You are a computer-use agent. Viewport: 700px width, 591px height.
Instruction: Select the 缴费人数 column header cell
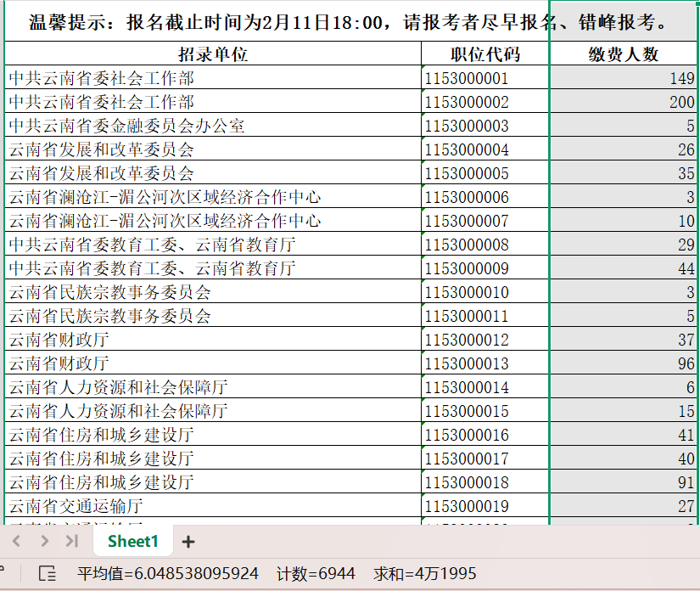(624, 54)
